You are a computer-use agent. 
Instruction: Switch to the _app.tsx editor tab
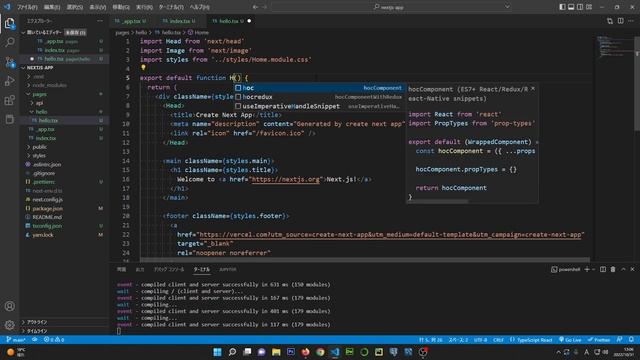click(130, 21)
